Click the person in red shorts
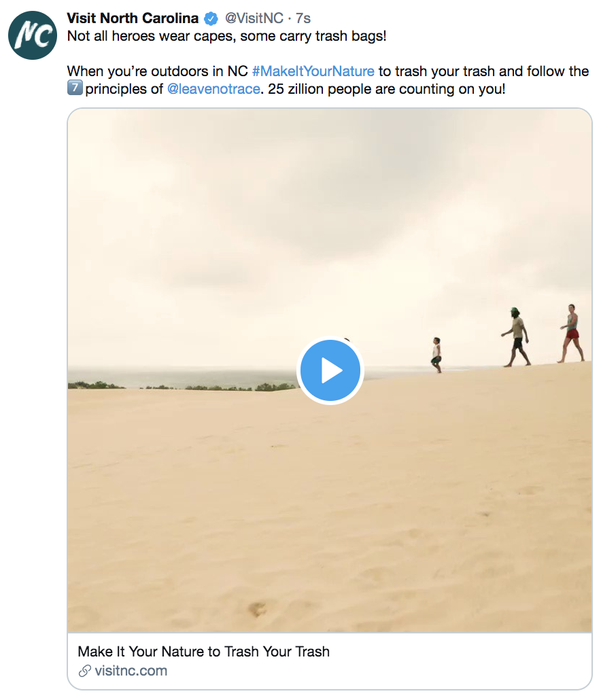Viewport: 601px width, 700px height. coord(571,333)
